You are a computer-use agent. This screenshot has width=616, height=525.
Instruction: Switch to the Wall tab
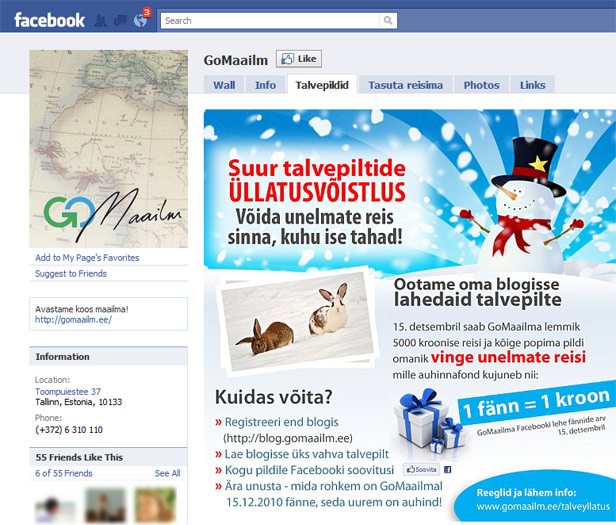[x=224, y=85]
